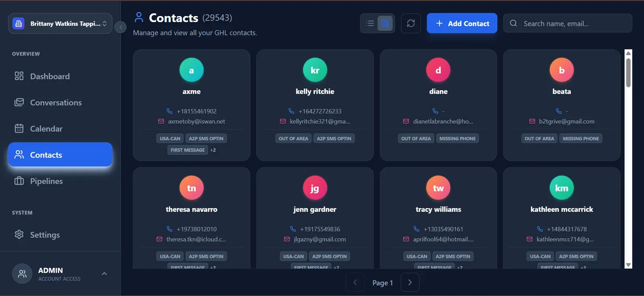Expand +2 more tags on axme card
The width and height of the screenshot is (644, 296).
tap(213, 150)
